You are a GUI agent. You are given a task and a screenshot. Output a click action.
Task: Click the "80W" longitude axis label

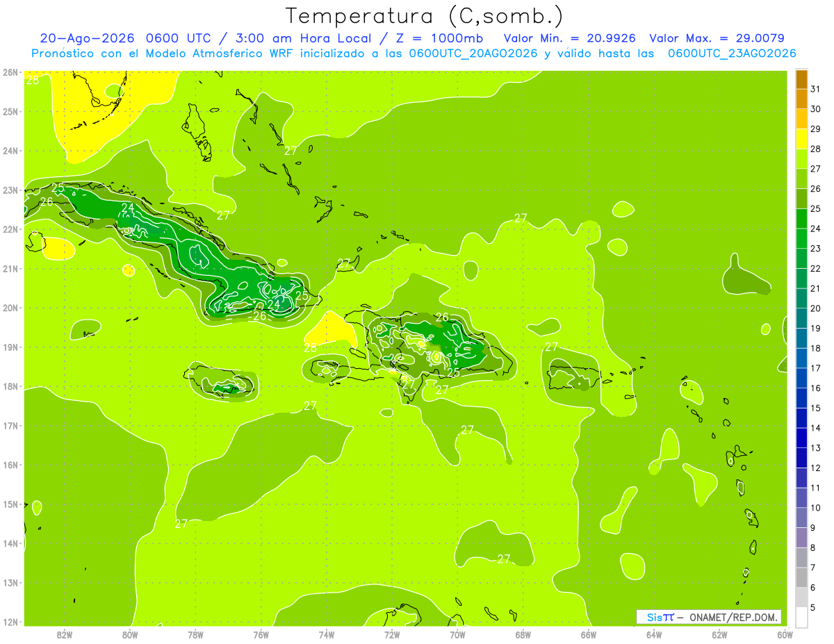[130, 634]
